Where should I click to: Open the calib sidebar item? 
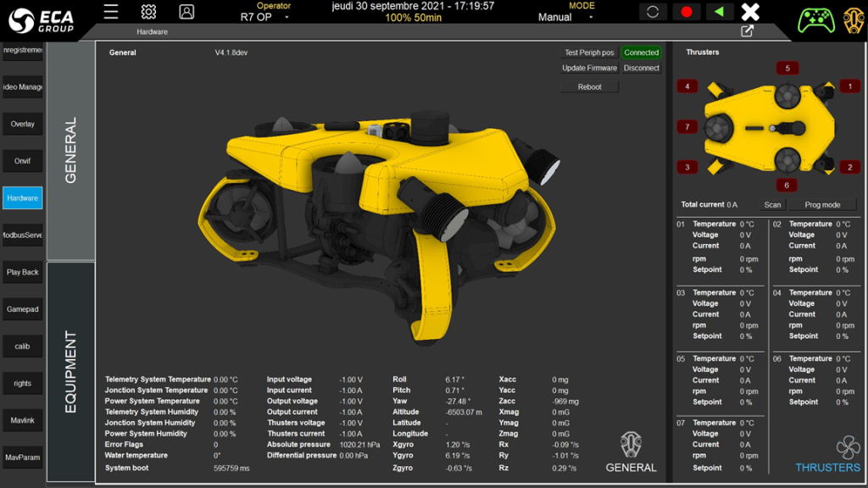tap(22, 347)
